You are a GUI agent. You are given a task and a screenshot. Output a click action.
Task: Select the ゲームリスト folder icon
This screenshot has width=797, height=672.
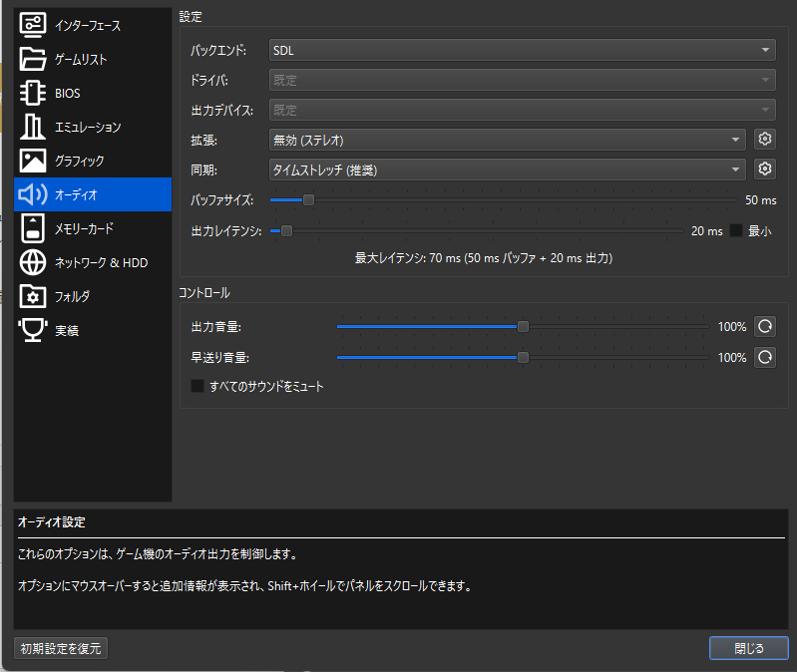[33, 59]
